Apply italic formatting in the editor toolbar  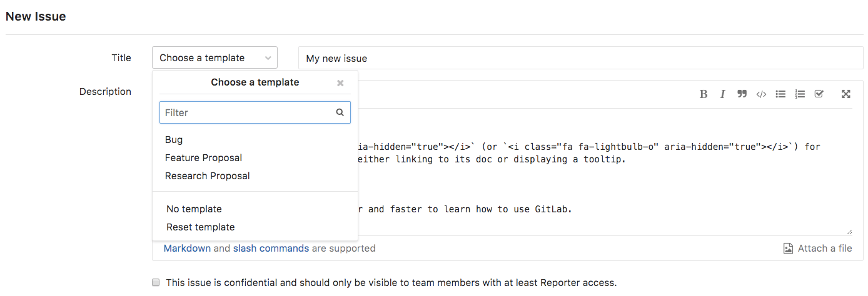tap(722, 94)
